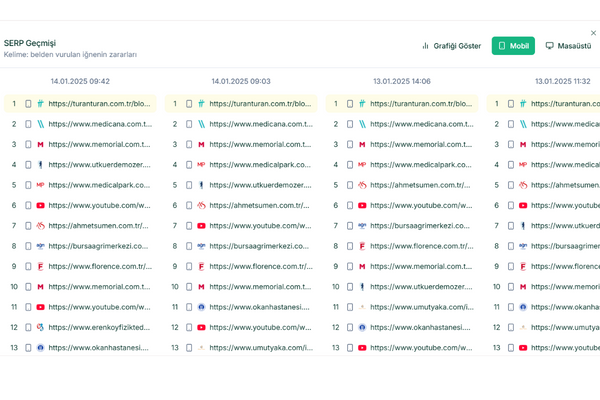The image size is (600, 400).
Task: Click utkuerdemozer favicon at rank 4 in 09:42 column
Action: click(40, 165)
